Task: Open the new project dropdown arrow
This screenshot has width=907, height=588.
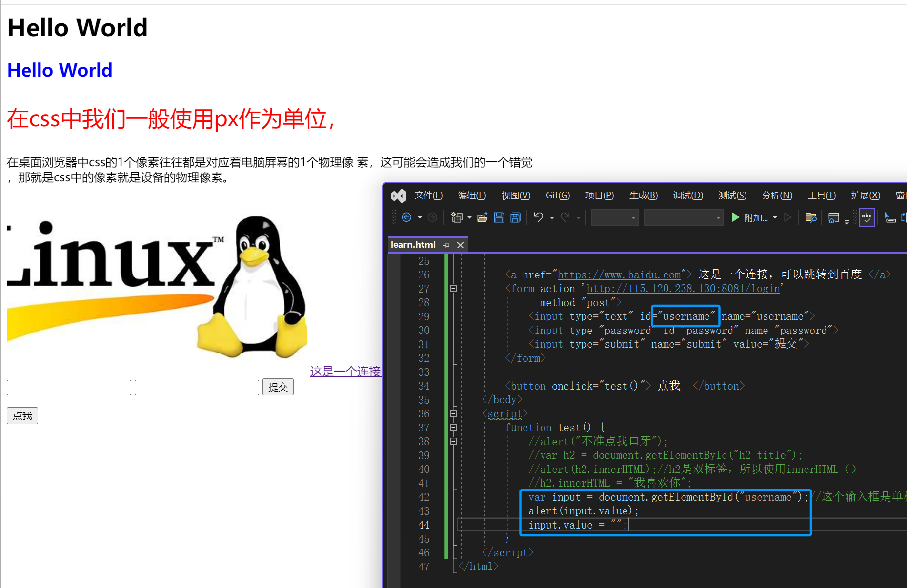Action: pos(469,218)
